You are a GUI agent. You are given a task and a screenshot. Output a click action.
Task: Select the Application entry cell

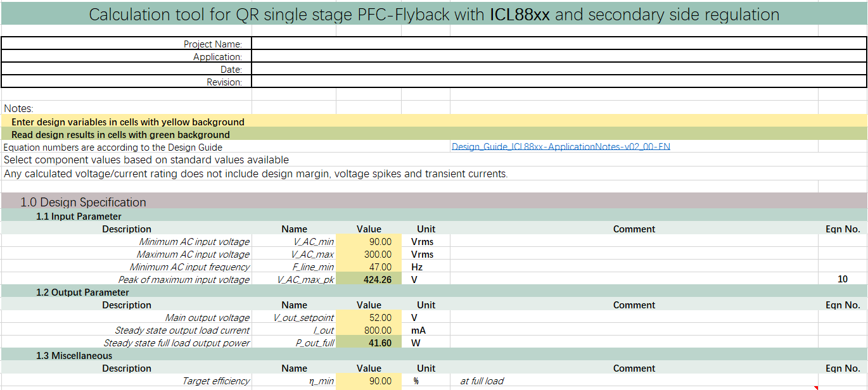558,57
